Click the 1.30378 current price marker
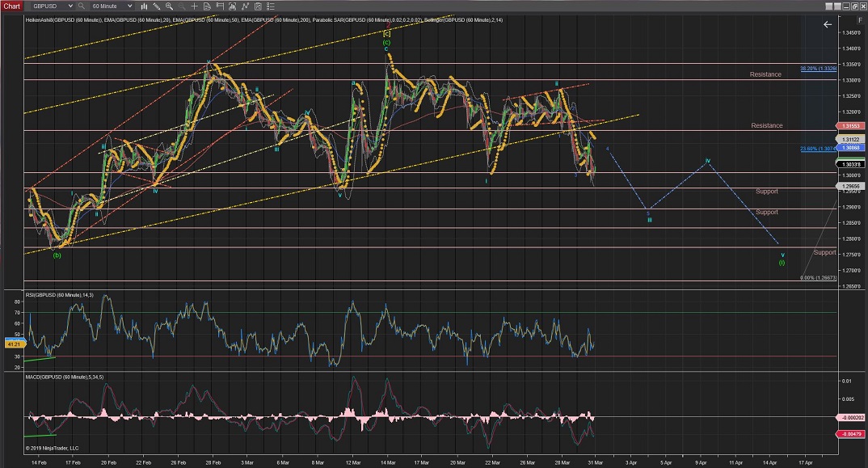Viewport: 868px width, 468px height. [851, 165]
